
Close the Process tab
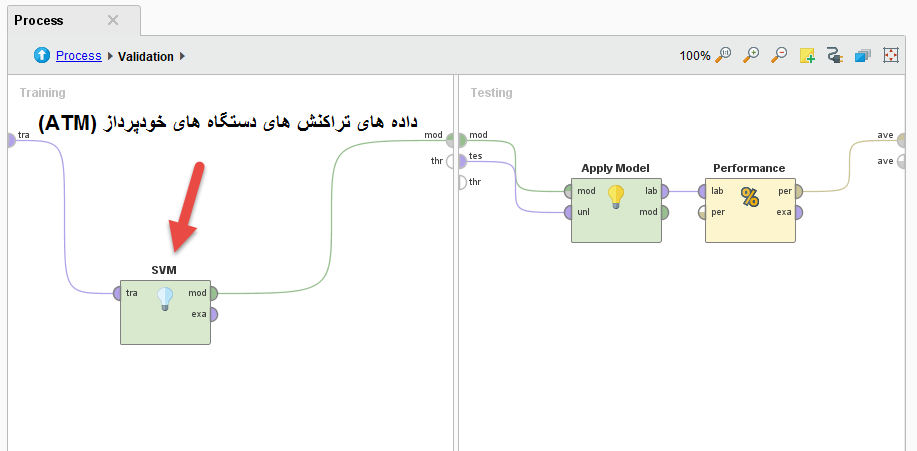click(113, 20)
